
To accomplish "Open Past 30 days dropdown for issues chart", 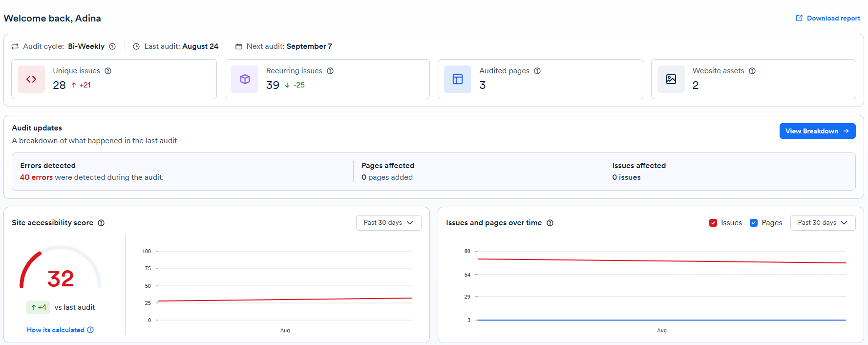I will pyautogui.click(x=823, y=223).
